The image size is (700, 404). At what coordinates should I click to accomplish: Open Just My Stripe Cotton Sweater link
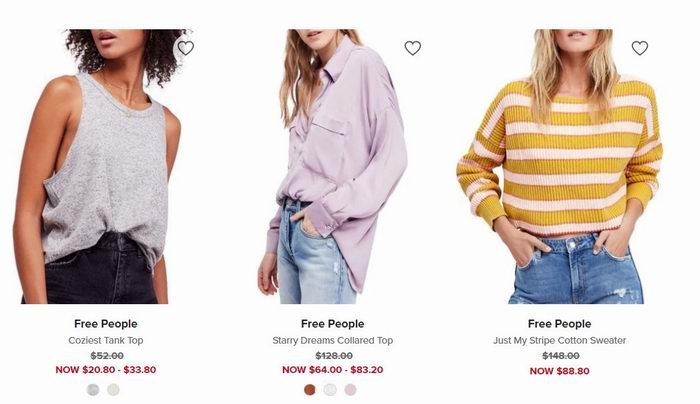[559, 340]
